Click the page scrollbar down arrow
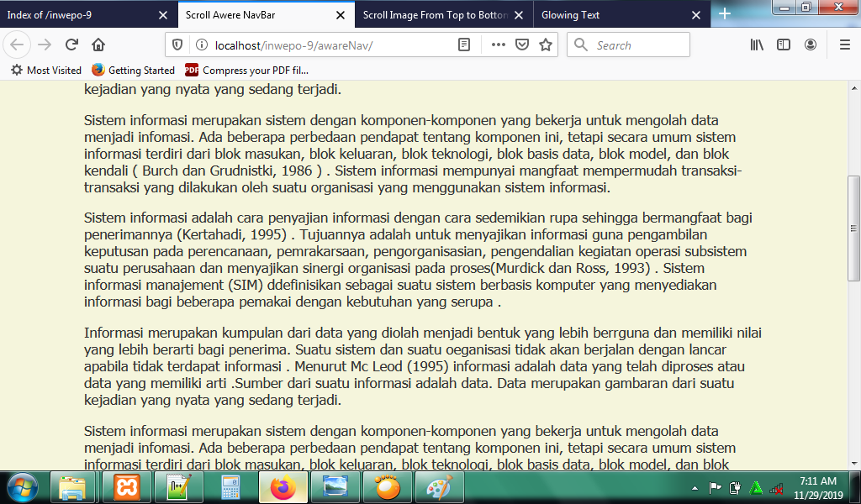Viewport: 861px width, 504px height. 854,464
